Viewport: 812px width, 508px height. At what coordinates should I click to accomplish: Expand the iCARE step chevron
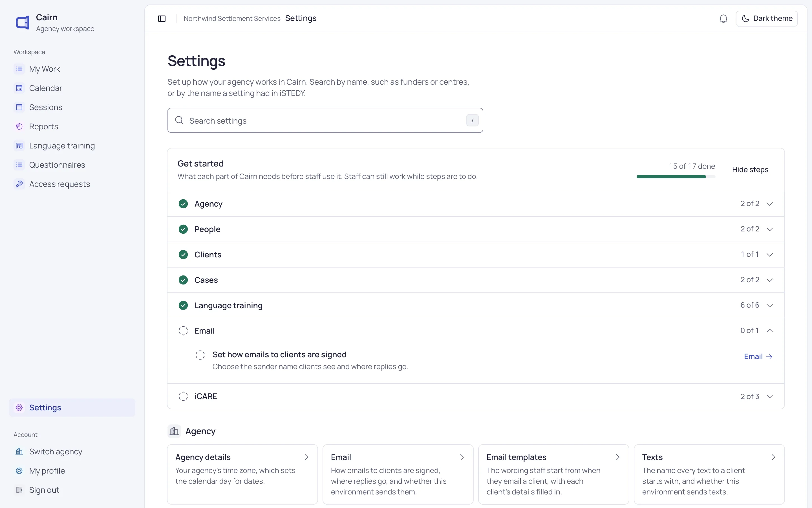(x=770, y=397)
